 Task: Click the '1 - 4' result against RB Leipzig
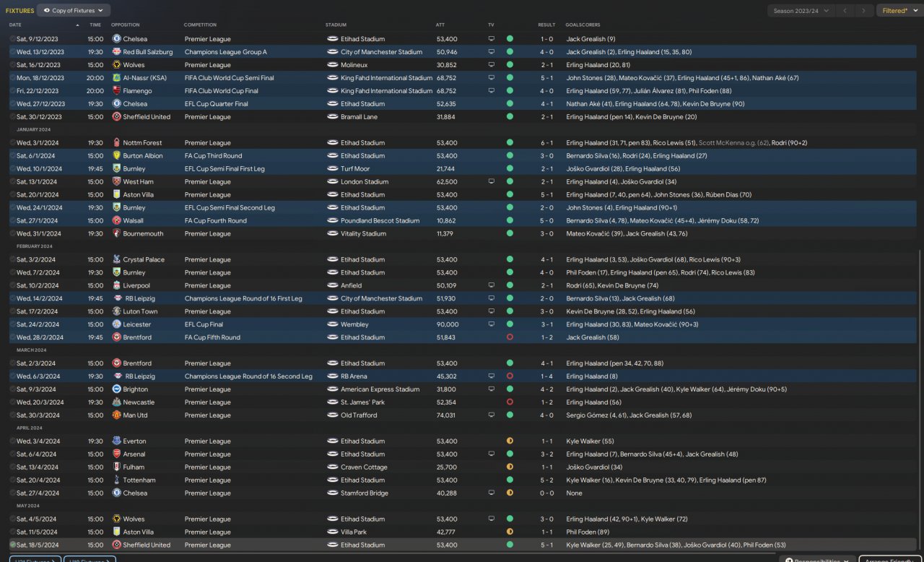click(x=546, y=376)
